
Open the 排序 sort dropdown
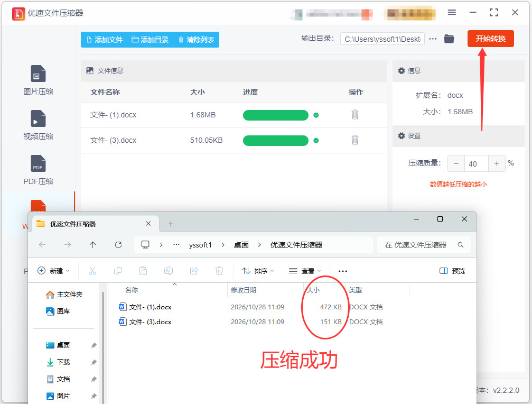[x=258, y=271]
